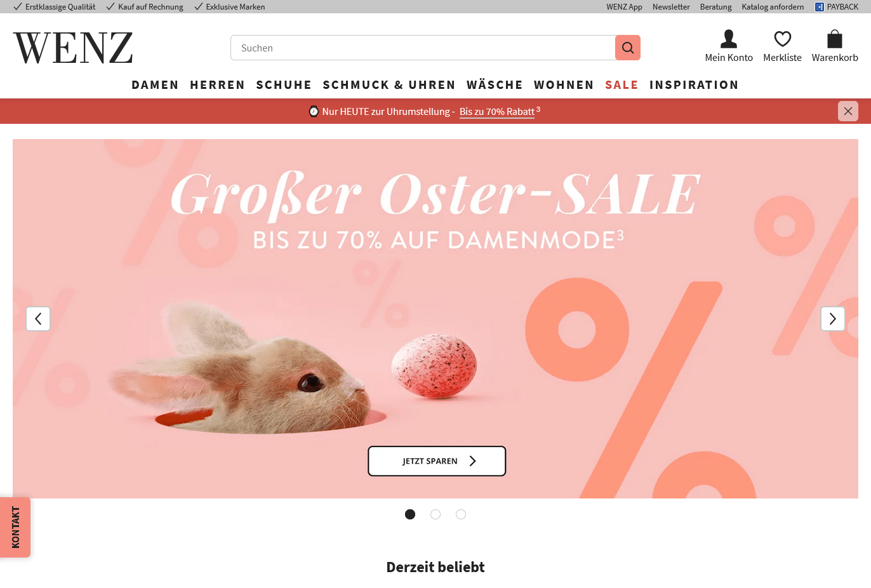Open the Merkliste heart icon

(782, 39)
